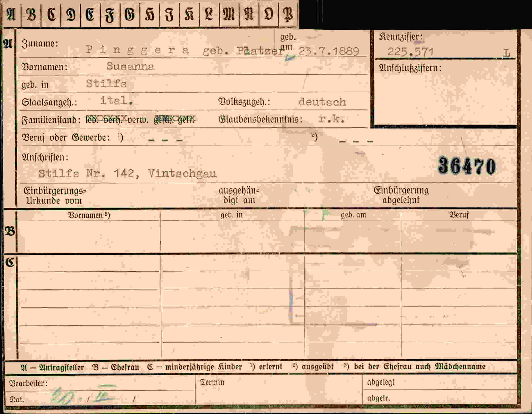Viewport: 532px width, 414px height.
Task: Click the "Beruf oder Gewerbe:" label
Action: pos(66,138)
